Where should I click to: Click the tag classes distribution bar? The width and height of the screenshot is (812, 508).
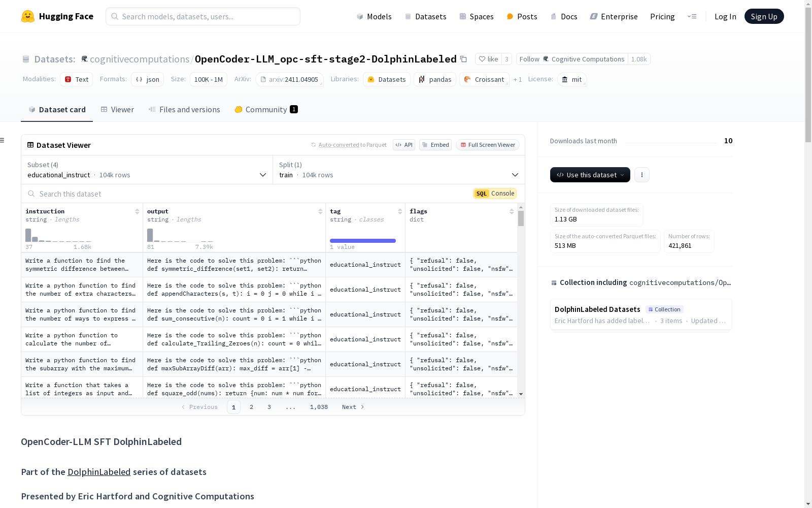[363, 241]
